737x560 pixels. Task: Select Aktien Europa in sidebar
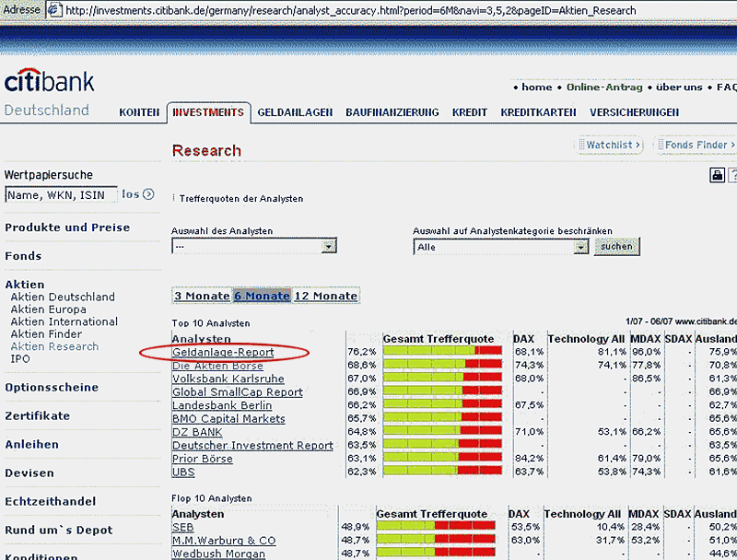49,309
